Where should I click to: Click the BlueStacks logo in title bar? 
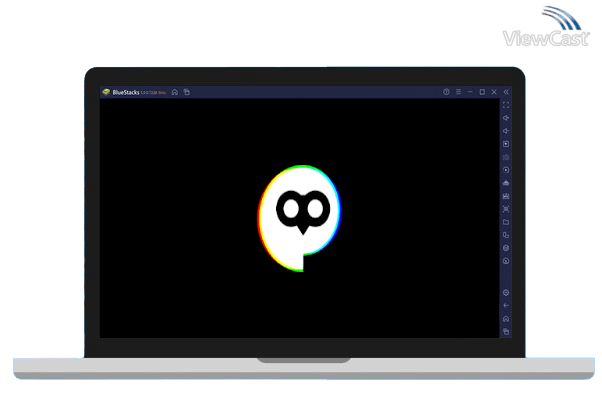pos(106,92)
